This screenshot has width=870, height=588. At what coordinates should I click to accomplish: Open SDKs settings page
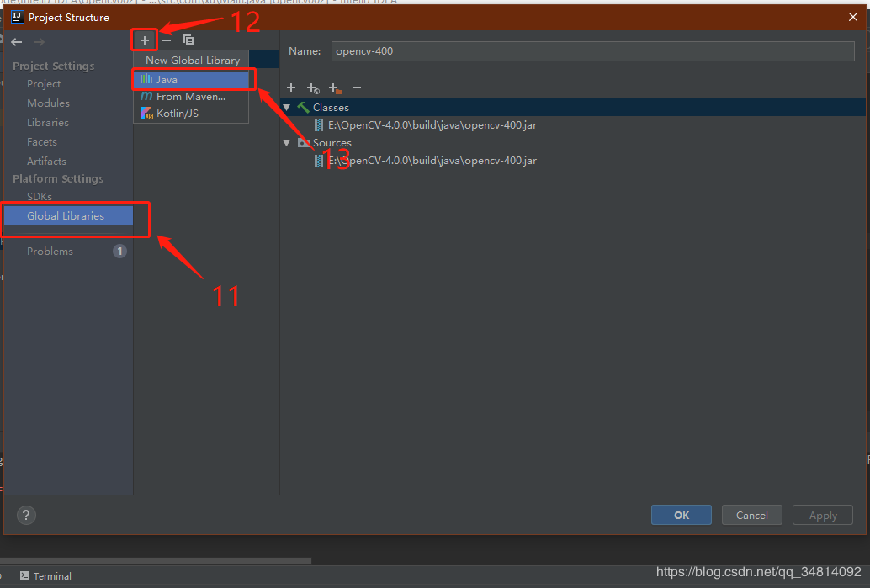(40, 196)
